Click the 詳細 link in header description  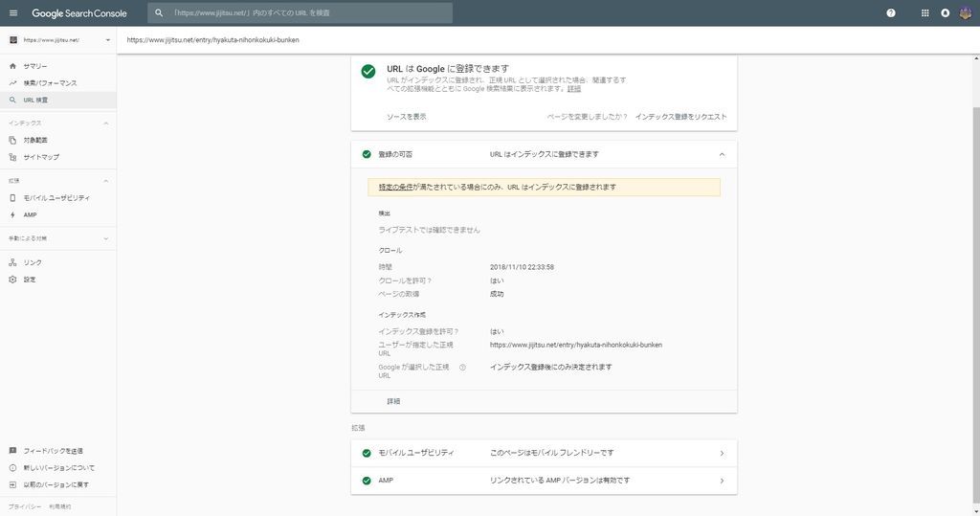574,89
